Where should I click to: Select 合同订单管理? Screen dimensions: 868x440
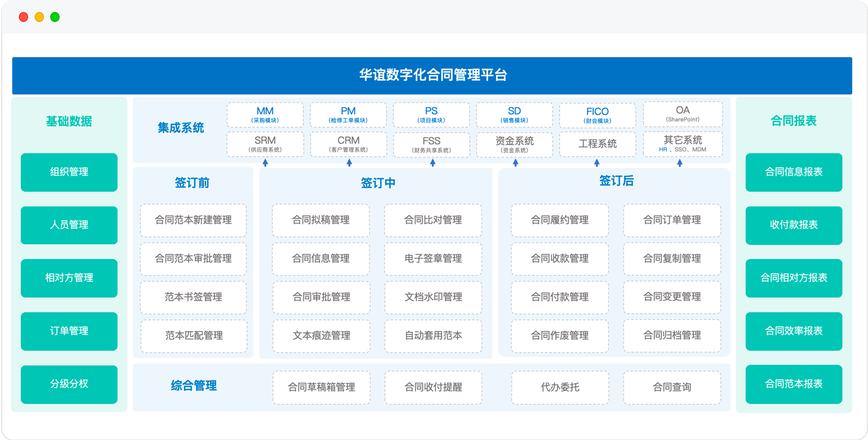(672, 220)
